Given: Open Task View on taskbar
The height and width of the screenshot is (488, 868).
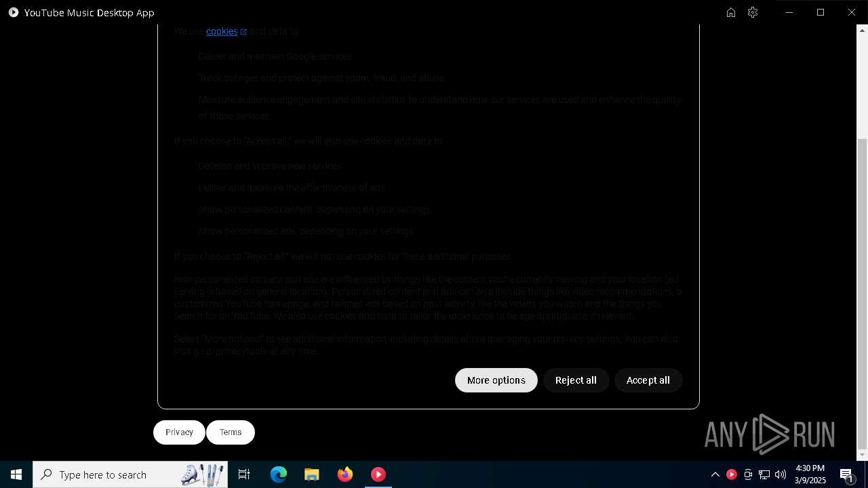Looking at the screenshot, I should click(x=244, y=474).
